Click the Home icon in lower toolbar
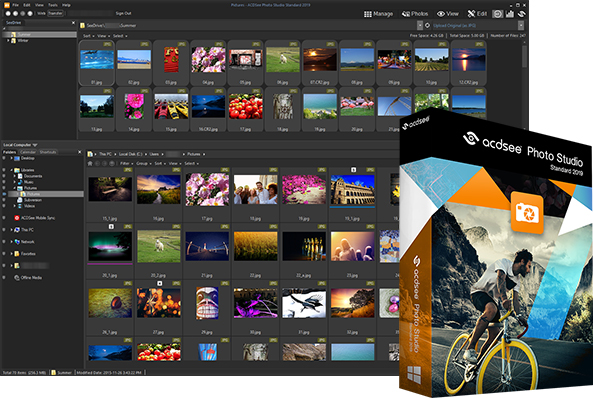Image resolution: width=593 pixels, height=398 pixels. pos(90,163)
